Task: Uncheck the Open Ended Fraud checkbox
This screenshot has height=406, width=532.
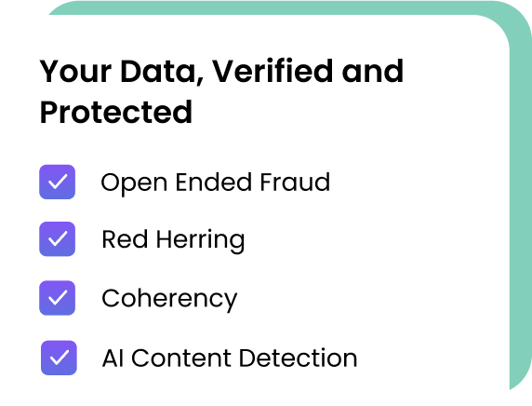Action: (x=57, y=182)
